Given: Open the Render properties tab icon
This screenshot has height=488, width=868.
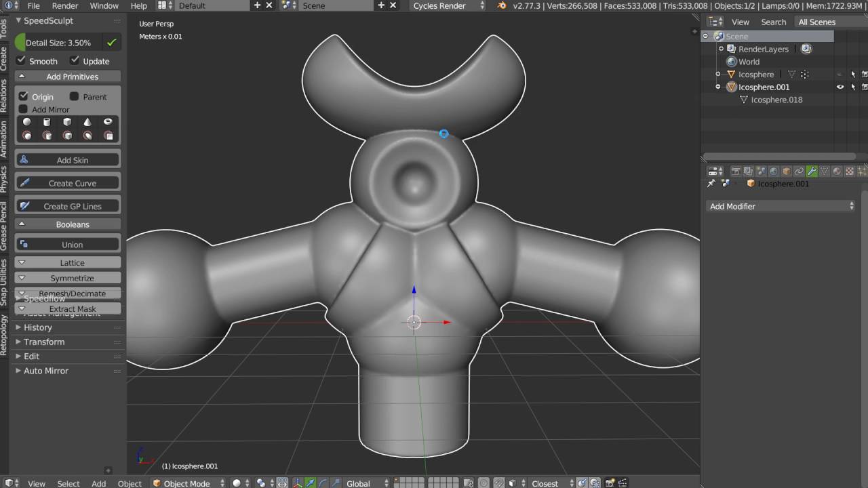Looking at the screenshot, I should (x=735, y=171).
